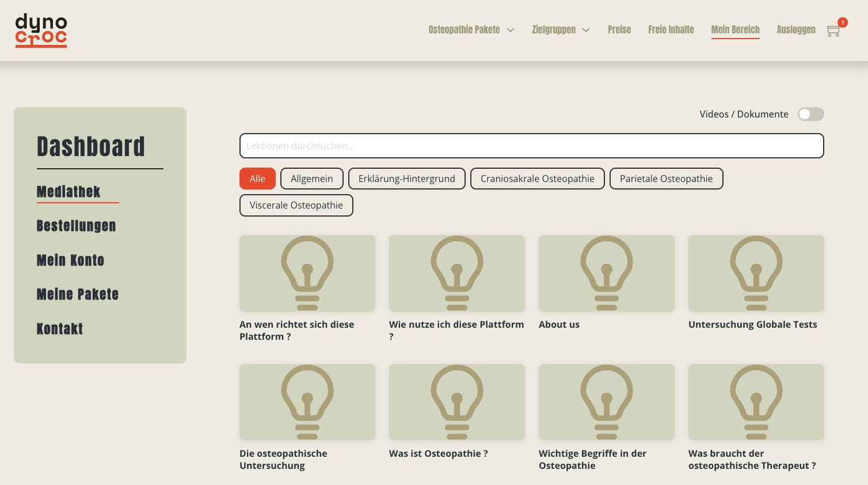Filter lessons by 'Parietale Osteopathie'
The image size is (868, 485).
click(x=666, y=179)
